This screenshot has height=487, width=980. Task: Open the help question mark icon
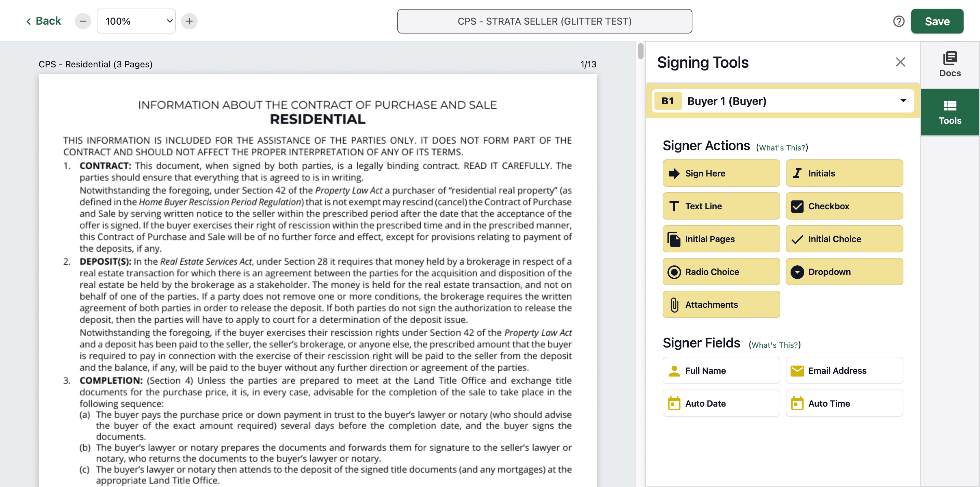(899, 21)
